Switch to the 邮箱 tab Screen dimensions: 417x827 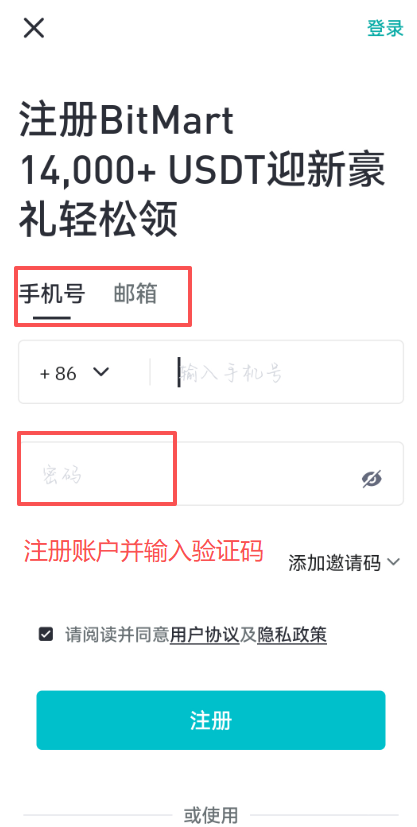pyautogui.click(x=135, y=294)
